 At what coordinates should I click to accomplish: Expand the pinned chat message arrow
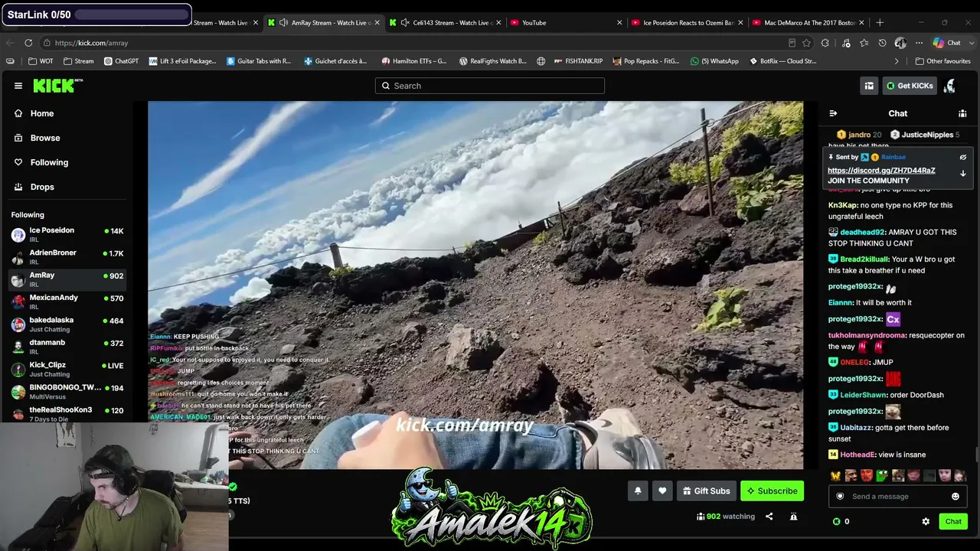pos(963,174)
